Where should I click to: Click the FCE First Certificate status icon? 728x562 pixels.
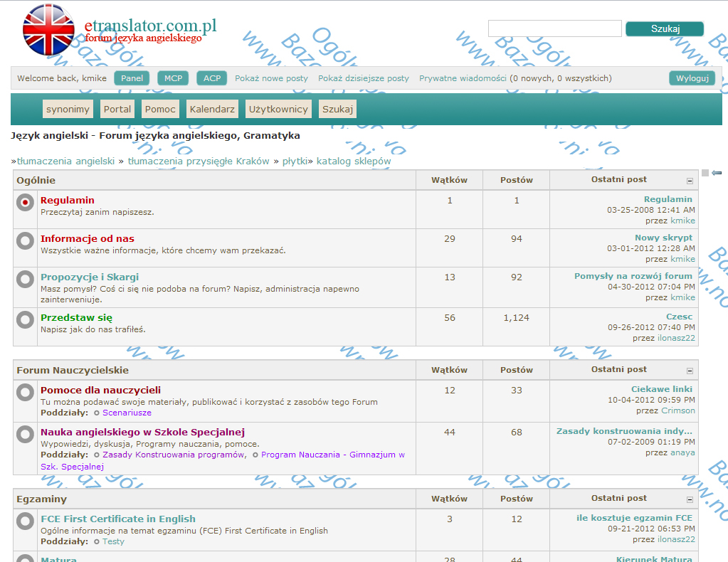point(25,521)
